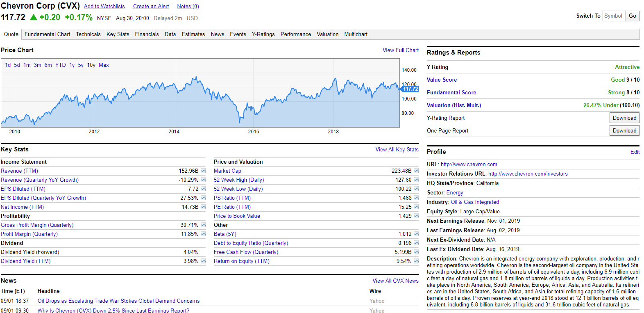
Task: Open chart icon for EPS Diluted (TTM)
Action: [203, 189]
